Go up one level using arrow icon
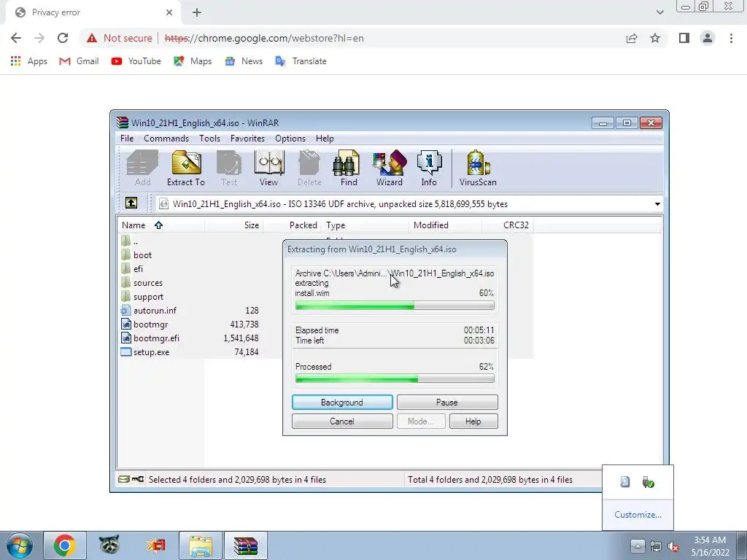Image resolution: width=747 pixels, height=560 pixels. point(131,203)
